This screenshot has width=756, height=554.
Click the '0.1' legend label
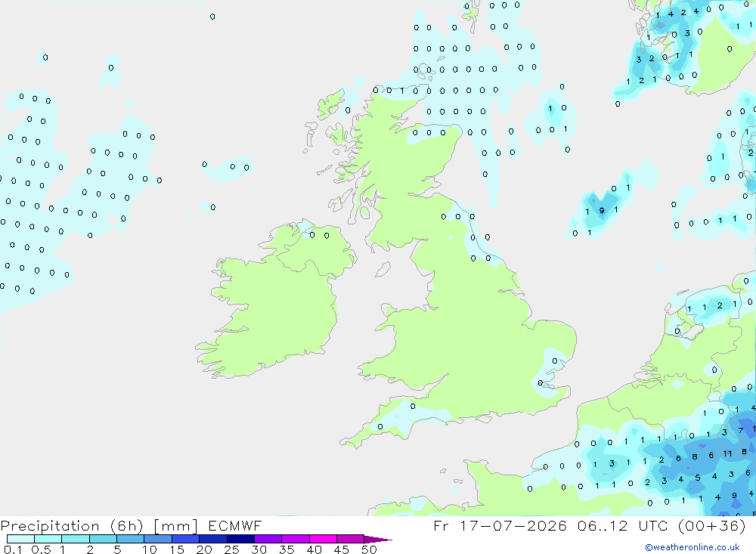(13, 549)
